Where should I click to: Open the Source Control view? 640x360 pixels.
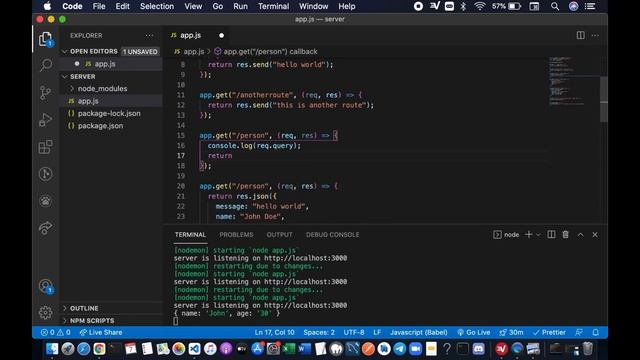click(x=45, y=93)
